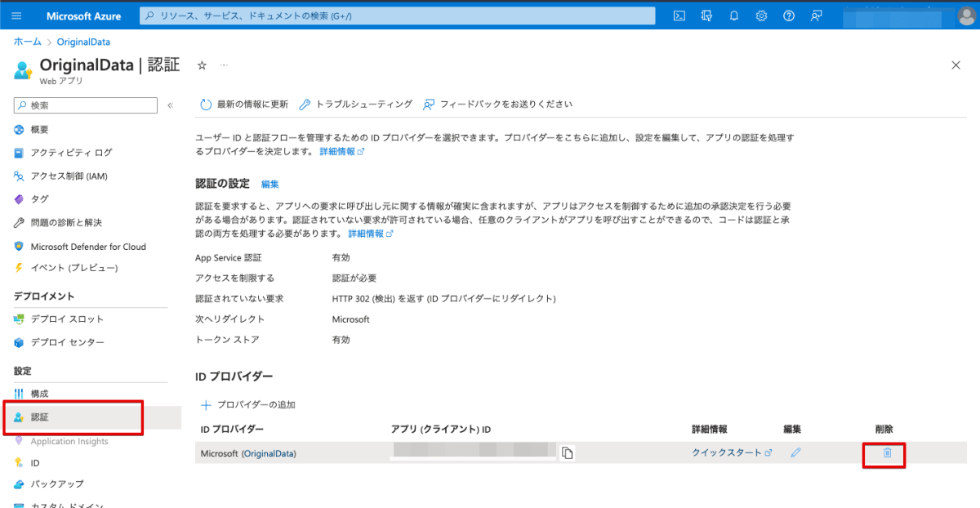
Task: Click the 次へリダイレクト 'Microsoft' value
Action: click(x=351, y=319)
